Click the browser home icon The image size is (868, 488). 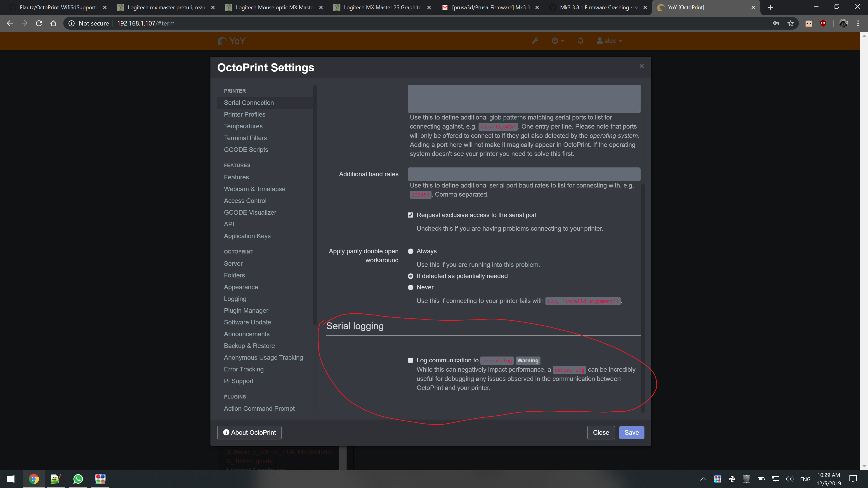(53, 23)
